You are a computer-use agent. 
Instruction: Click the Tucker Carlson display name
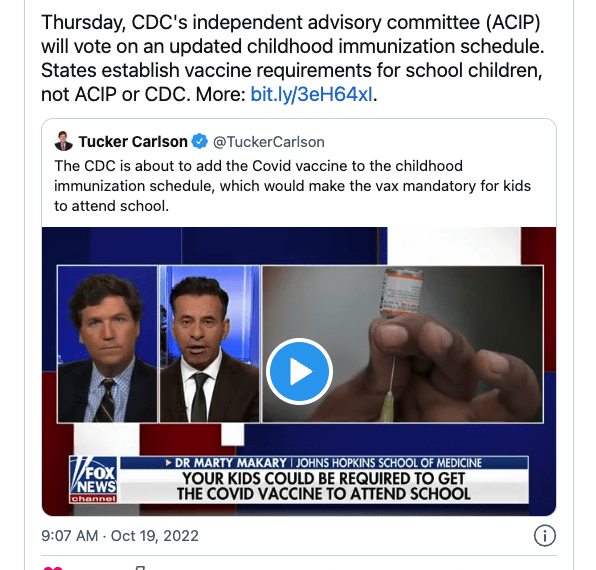(133, 142)
